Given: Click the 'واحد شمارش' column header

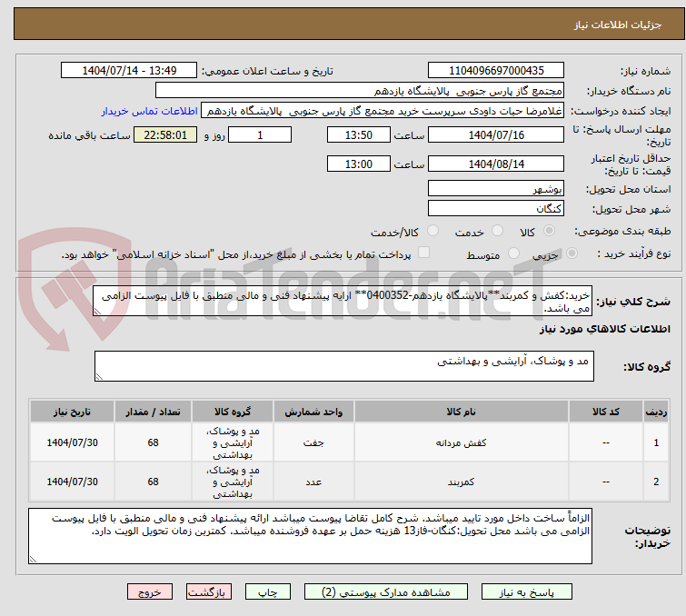Looking at the screenshot, I should click(x=313, y=412).
